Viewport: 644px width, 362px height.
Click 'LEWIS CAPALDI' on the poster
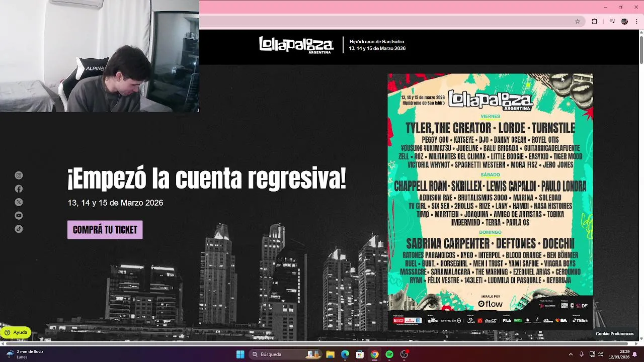(x=511, y=187)
